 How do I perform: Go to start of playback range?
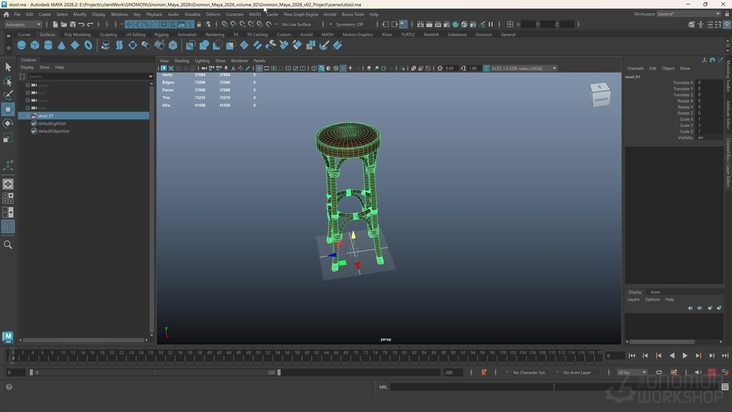[632, 356]
